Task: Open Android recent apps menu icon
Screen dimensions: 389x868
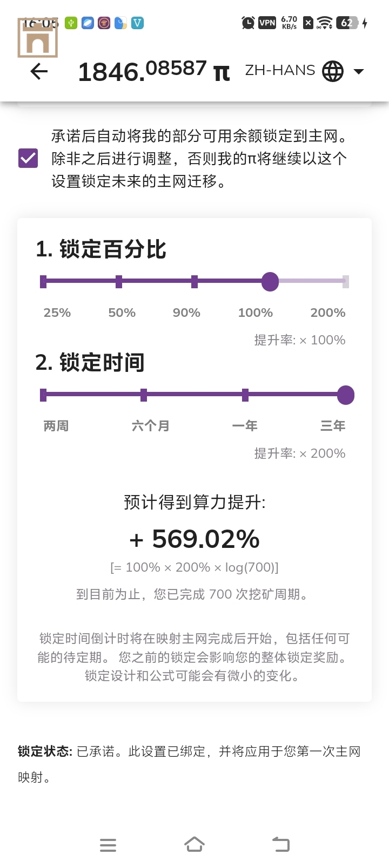Action: coord(108,845)
